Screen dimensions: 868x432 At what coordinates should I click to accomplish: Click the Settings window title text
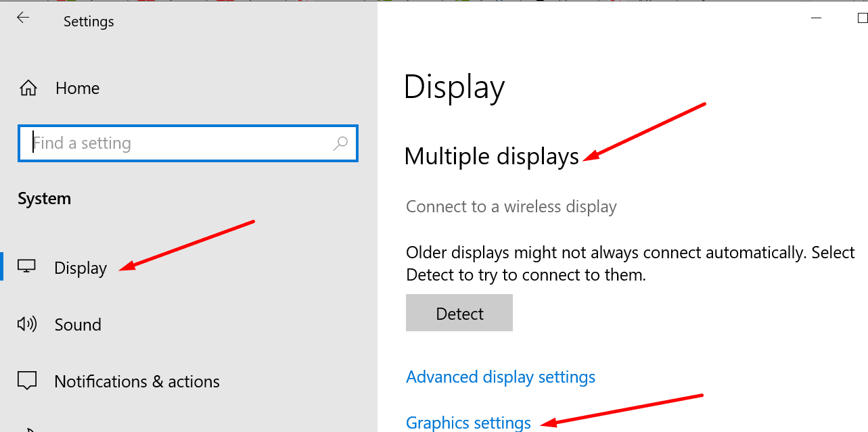89,22
